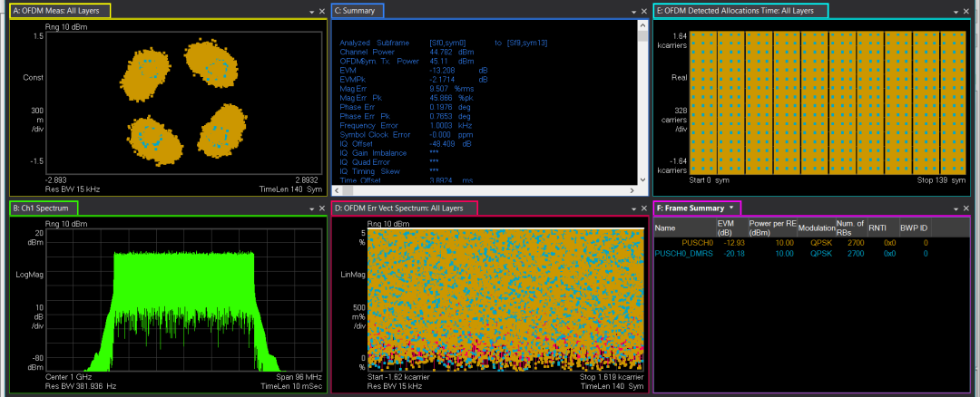Click the Summary vertical scrollbar thumb
Screen dimensions: 980x397
pyautogui.click(x=642, y=38)
